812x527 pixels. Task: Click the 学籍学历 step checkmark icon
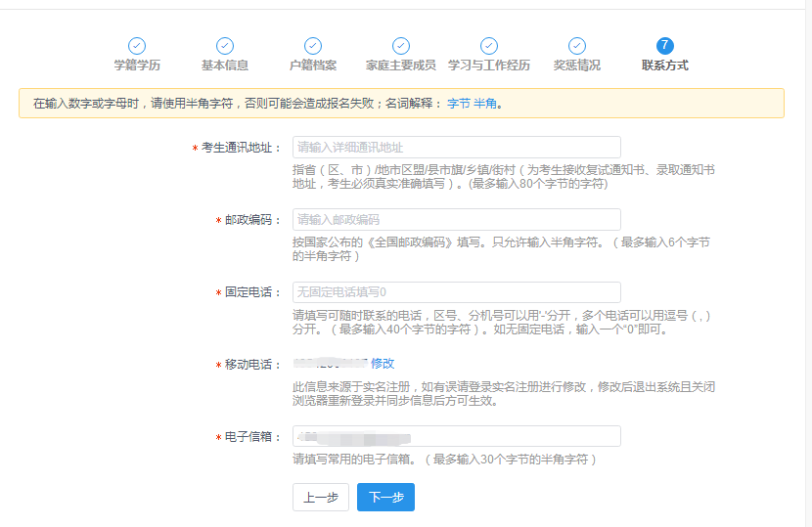(x=137, y=46)
